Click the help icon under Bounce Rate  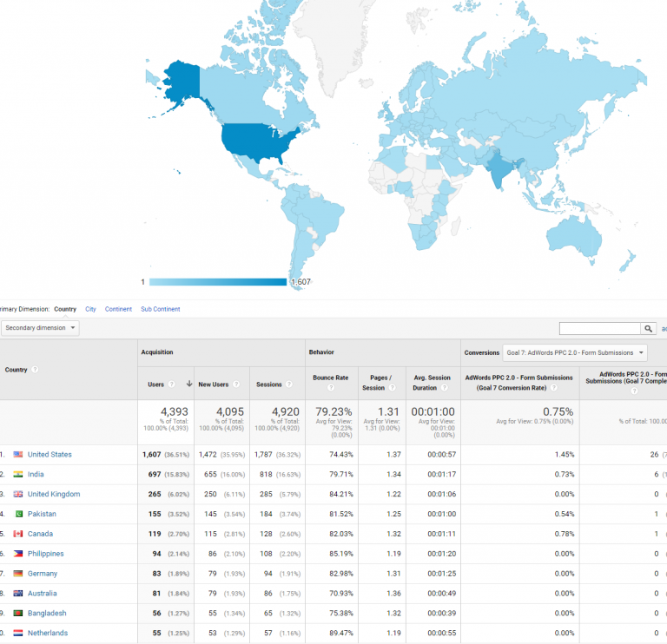330,388
